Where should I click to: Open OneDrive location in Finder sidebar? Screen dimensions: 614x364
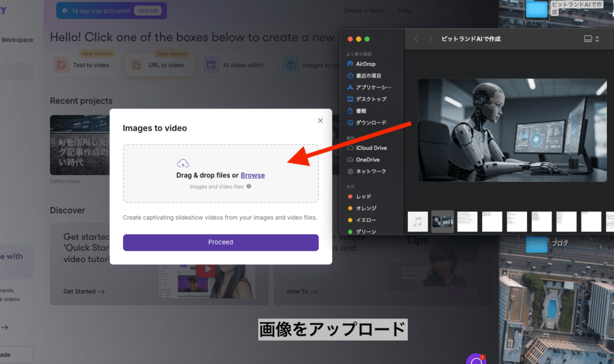tap(367, 160)
